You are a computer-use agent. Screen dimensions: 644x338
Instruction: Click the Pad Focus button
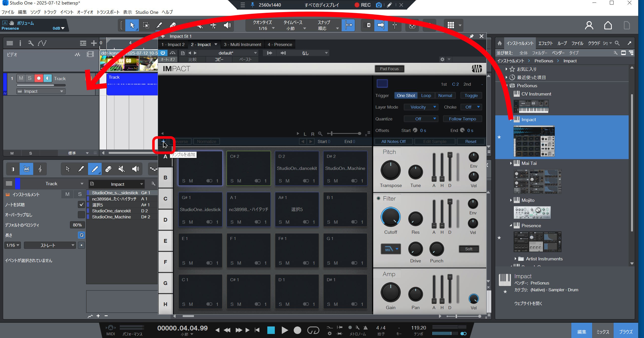[389, 69]
